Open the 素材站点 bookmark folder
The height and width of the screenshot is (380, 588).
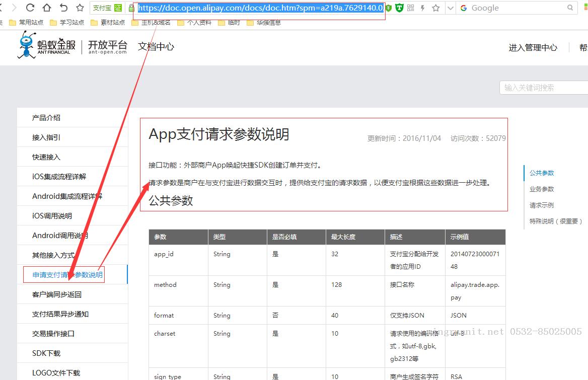(108, 23)
